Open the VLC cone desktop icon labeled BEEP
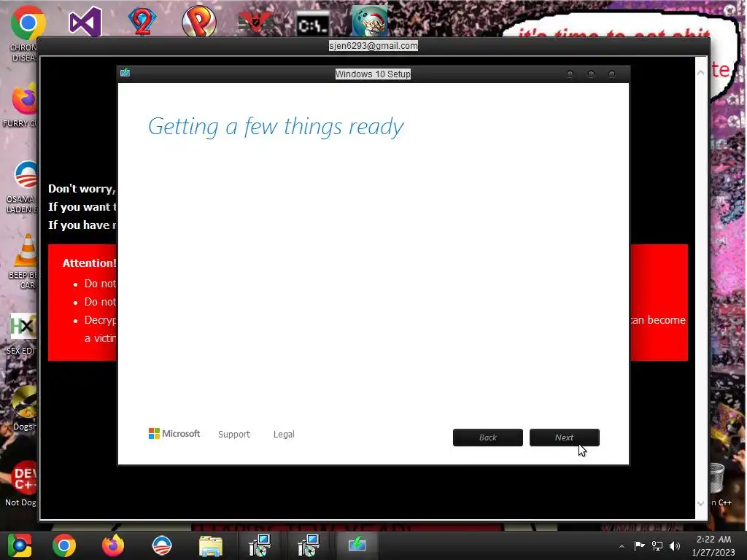747x560 pixels. pyautogui.click(x=26, y=250)
